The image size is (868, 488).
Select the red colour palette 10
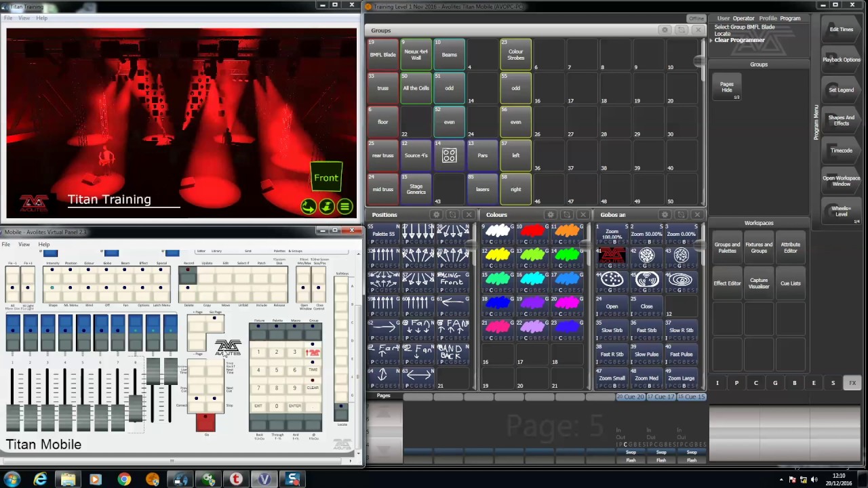click(532, 232)
